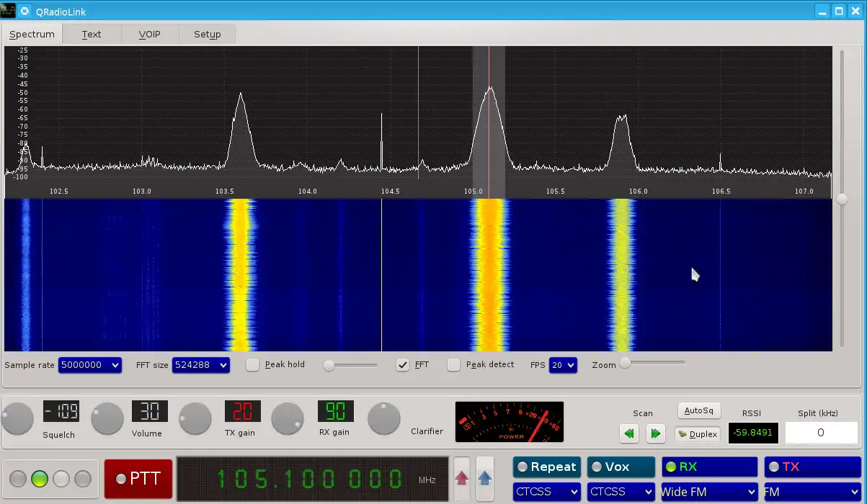
Task: Expand the FFT size dropdown
Action: coord(200,365)
